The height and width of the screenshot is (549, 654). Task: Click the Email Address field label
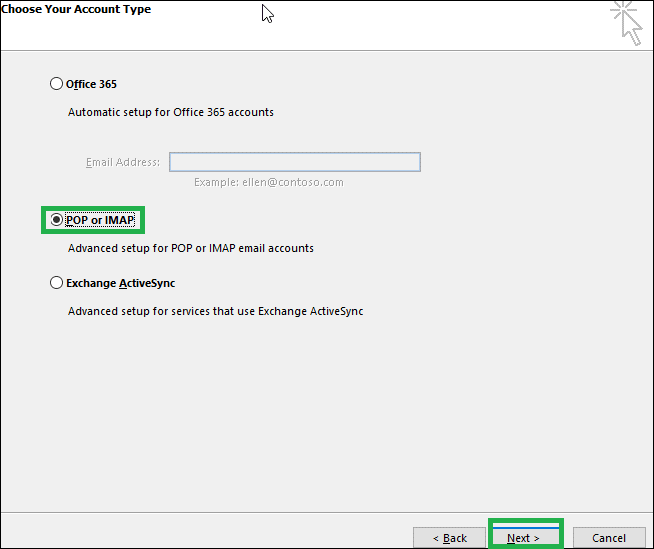[123, 162]
